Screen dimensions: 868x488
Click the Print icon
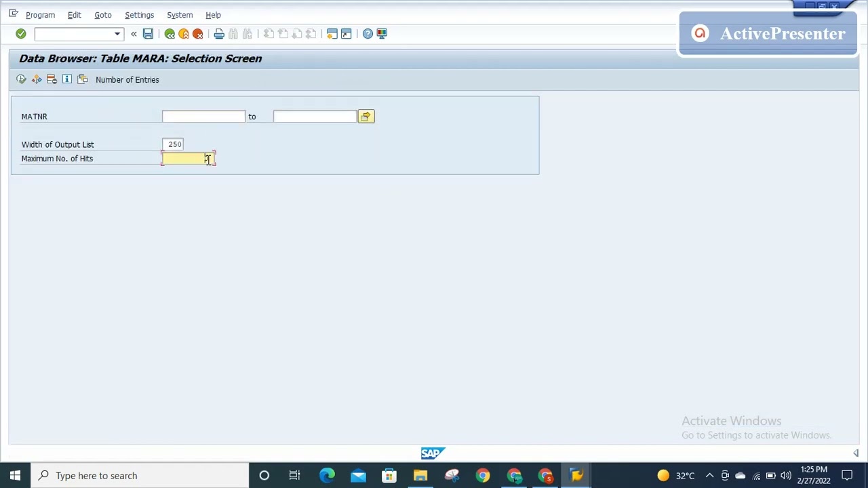click(x=219, y=34)
